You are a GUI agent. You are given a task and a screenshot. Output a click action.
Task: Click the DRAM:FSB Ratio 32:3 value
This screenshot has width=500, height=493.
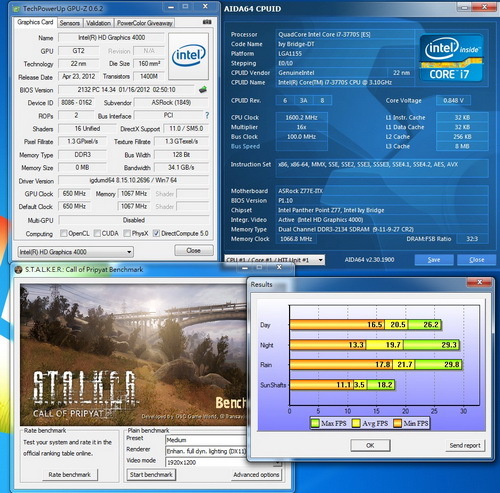click(472, 239)
